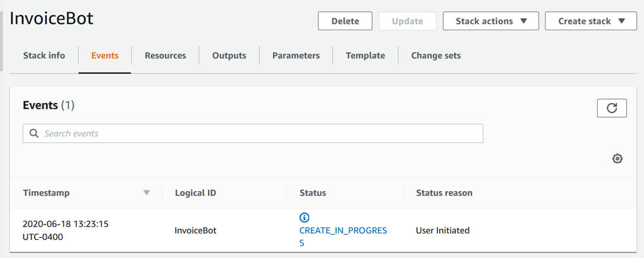The height and width of the screenshot is (258, 644).
Task: Expand the Create stack dropdown
Action: [591, 21]
